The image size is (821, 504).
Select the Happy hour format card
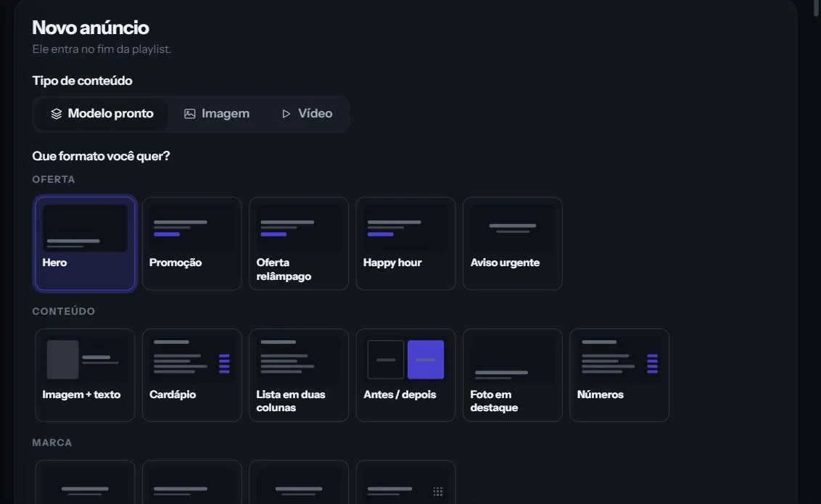point(405,244)
